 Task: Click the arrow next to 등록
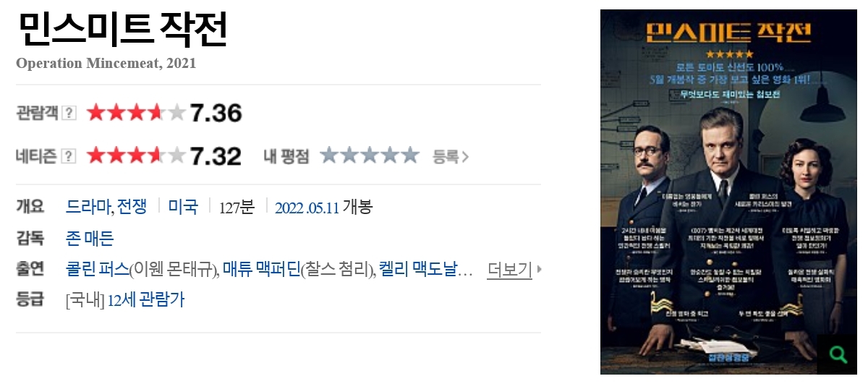click(x=466, y=156)
